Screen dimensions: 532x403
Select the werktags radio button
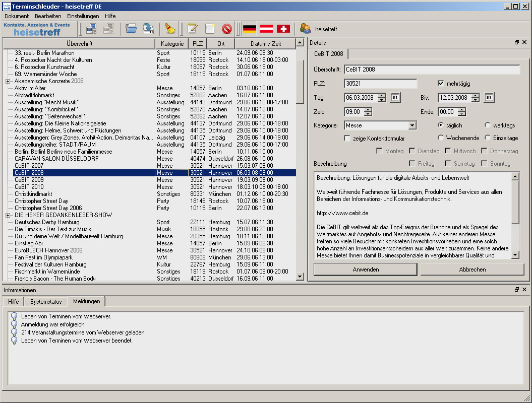pos(488,125)
